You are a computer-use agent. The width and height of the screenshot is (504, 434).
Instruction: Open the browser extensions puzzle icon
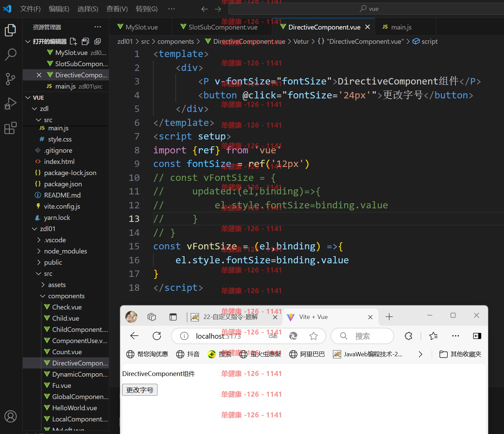[x=408, y=336]
